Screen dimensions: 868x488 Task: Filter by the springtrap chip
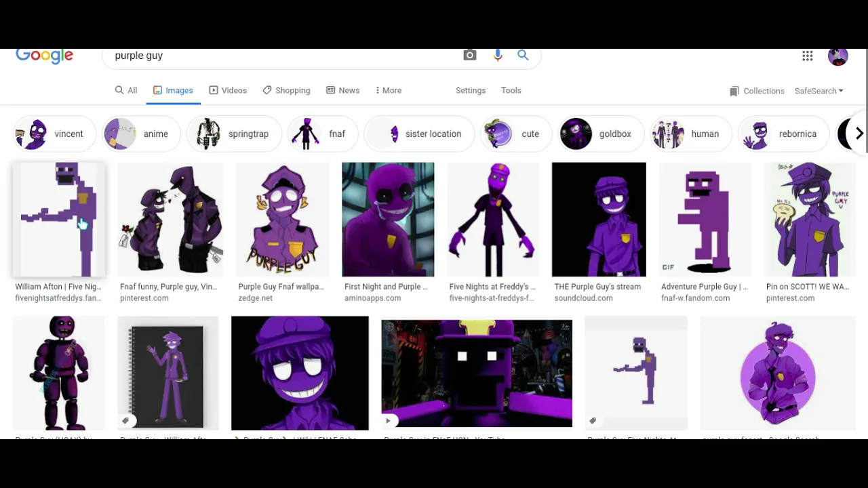(233, 134)
